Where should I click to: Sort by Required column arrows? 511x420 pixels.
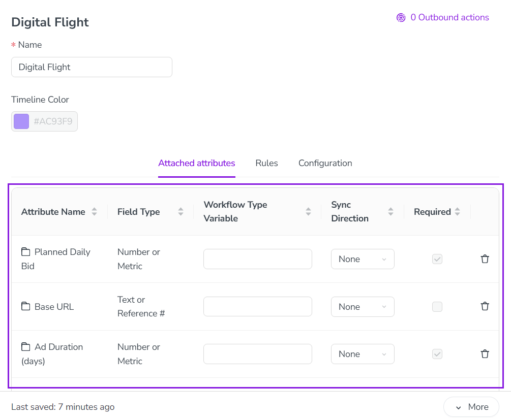click(457, 212)
